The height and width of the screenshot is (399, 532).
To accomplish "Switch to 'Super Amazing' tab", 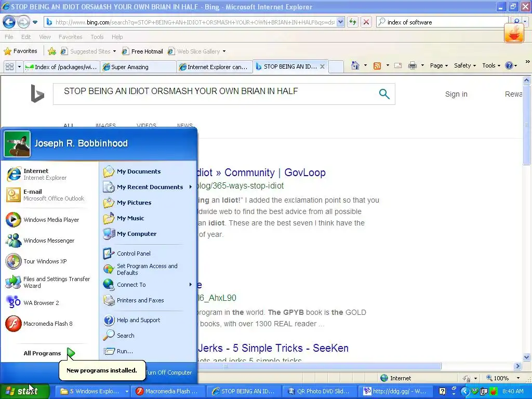I will 138,67.
